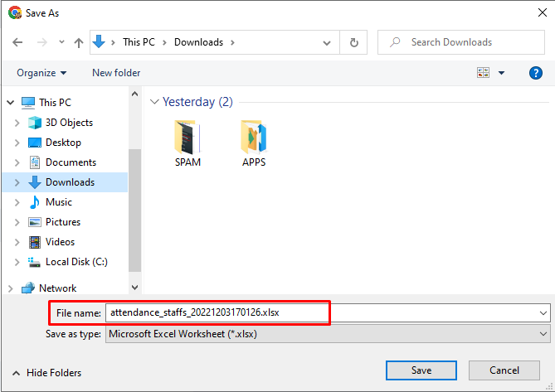Open the Organize menu
This screenshot has width=555, height=392.
click(41, 73)
